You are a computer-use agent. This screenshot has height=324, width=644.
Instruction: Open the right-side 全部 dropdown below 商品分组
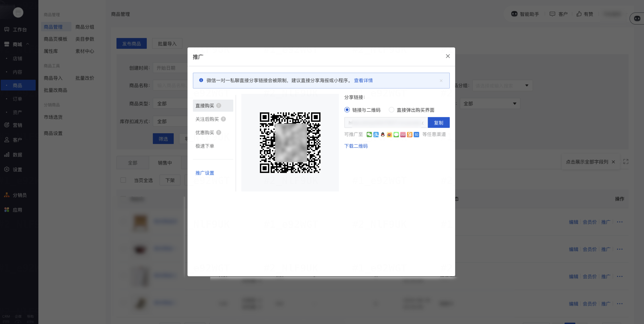click(x=490, y=104)
